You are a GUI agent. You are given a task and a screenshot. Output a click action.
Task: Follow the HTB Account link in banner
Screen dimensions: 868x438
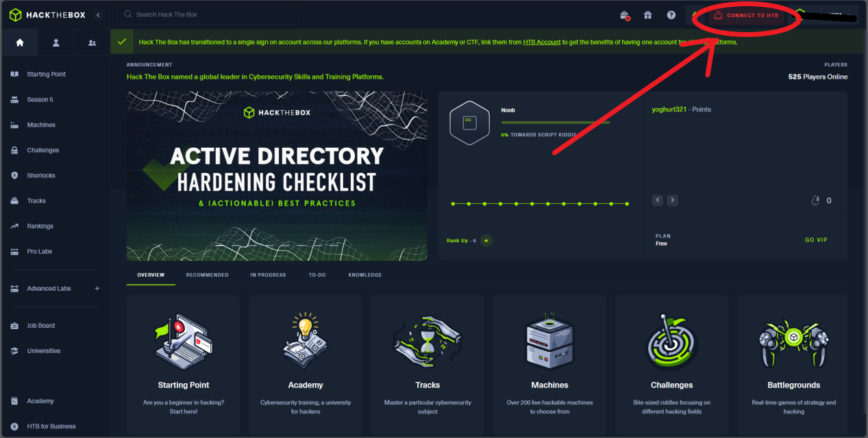pos(541,42)
